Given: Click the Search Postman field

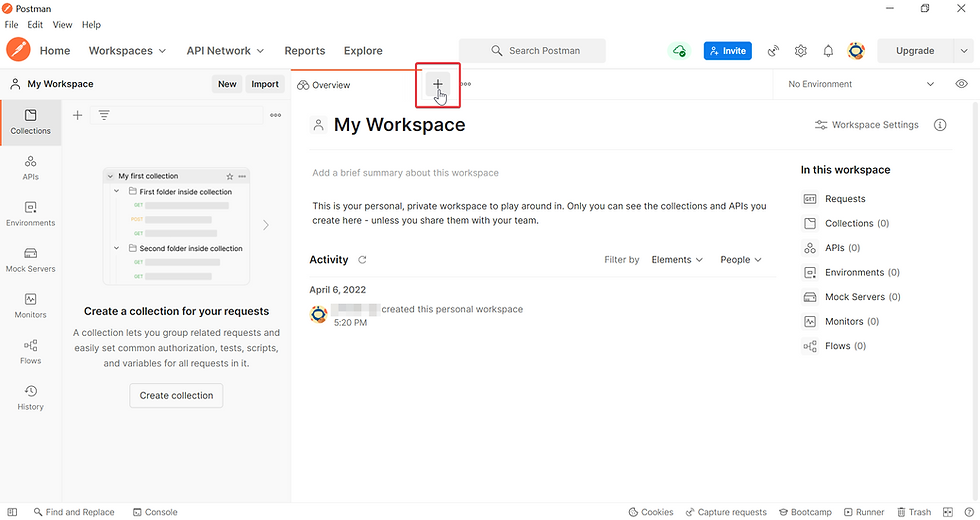Looking at the screenshot, I should pos(532,51).
